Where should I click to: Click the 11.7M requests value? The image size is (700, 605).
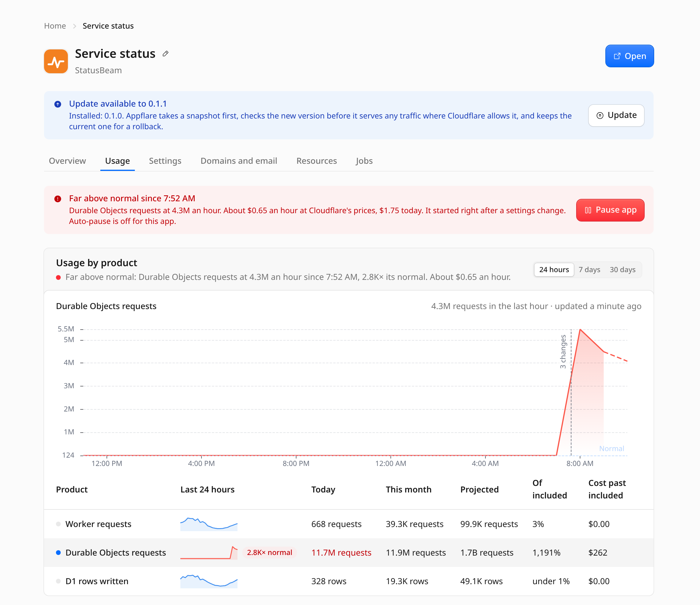coord(341,553)
